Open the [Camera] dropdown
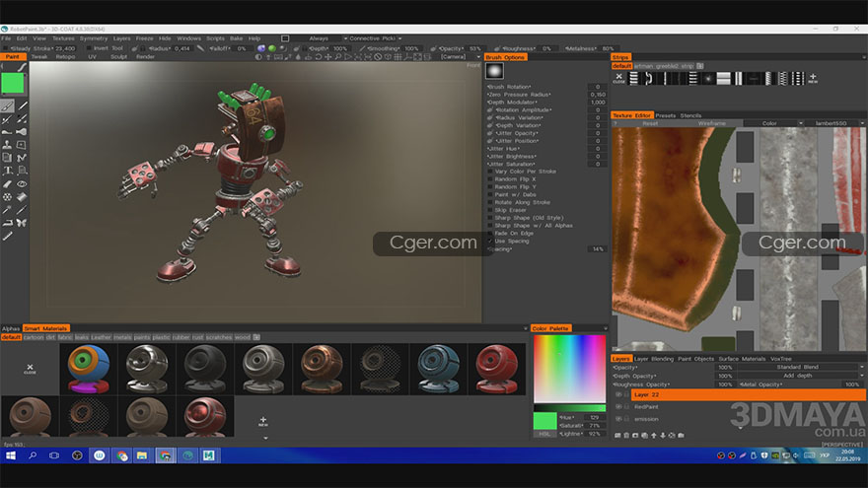 point(459,57)
